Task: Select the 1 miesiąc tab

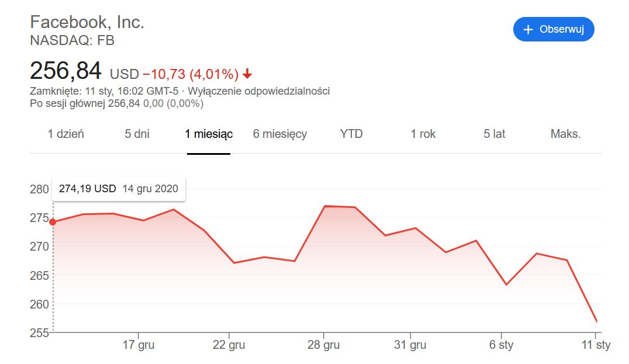Action: tap(209, 134)
